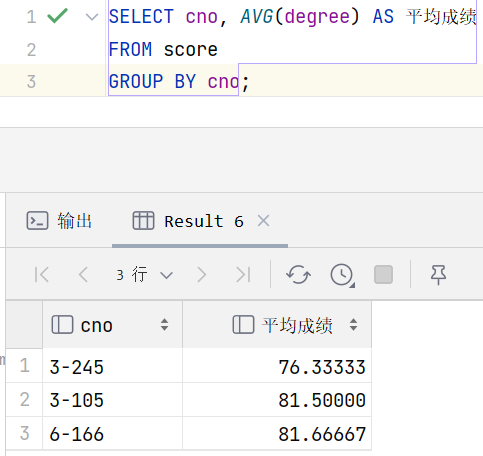The image size is (483, 456).
Task: Select cell 76.33333
Action: 277,366
